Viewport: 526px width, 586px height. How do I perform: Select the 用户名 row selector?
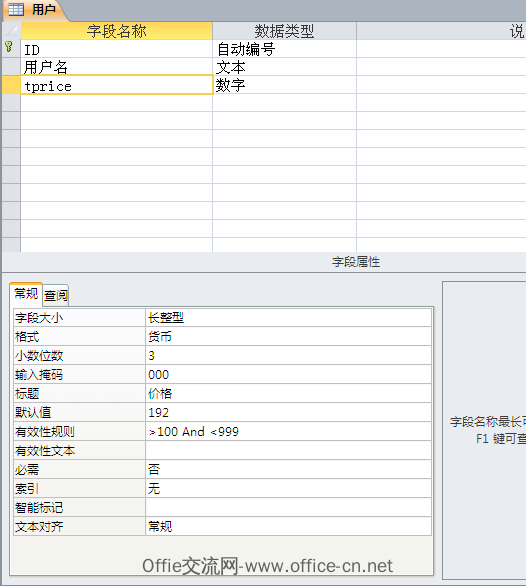tap(11, 67)
